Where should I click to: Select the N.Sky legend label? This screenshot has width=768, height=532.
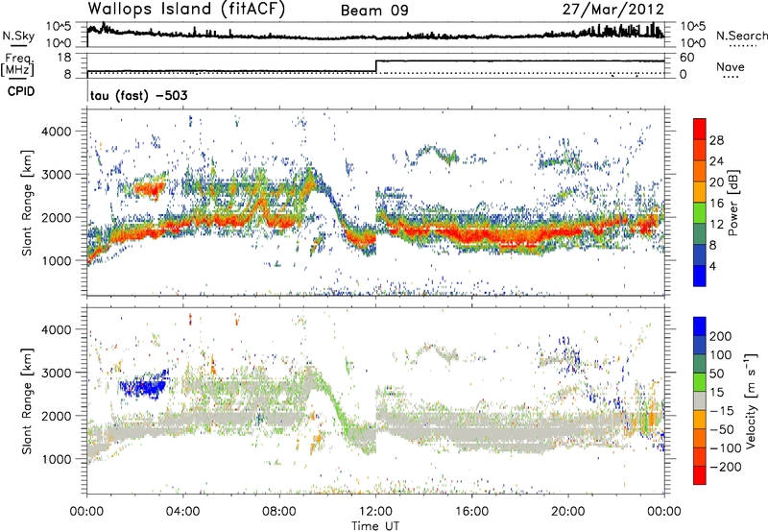[18, 36]
